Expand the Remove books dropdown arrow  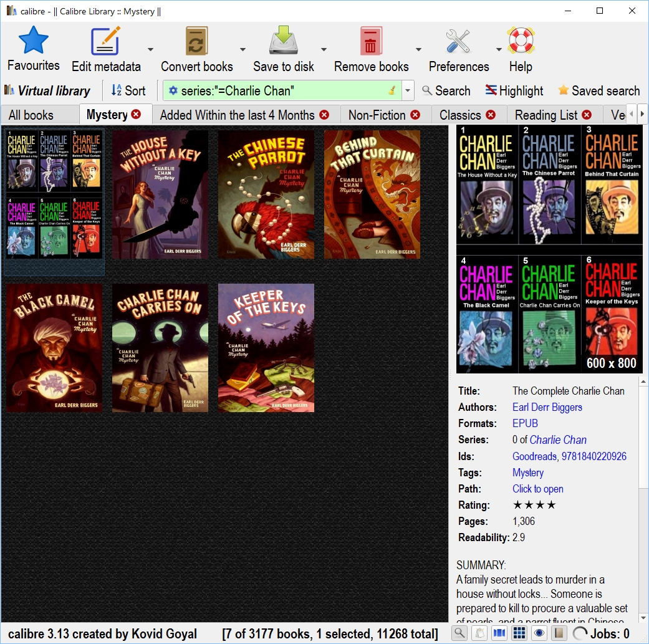[418, 49]
